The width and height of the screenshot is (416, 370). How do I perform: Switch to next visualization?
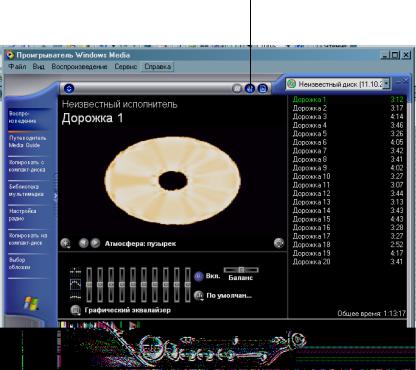tap(95, 243)
